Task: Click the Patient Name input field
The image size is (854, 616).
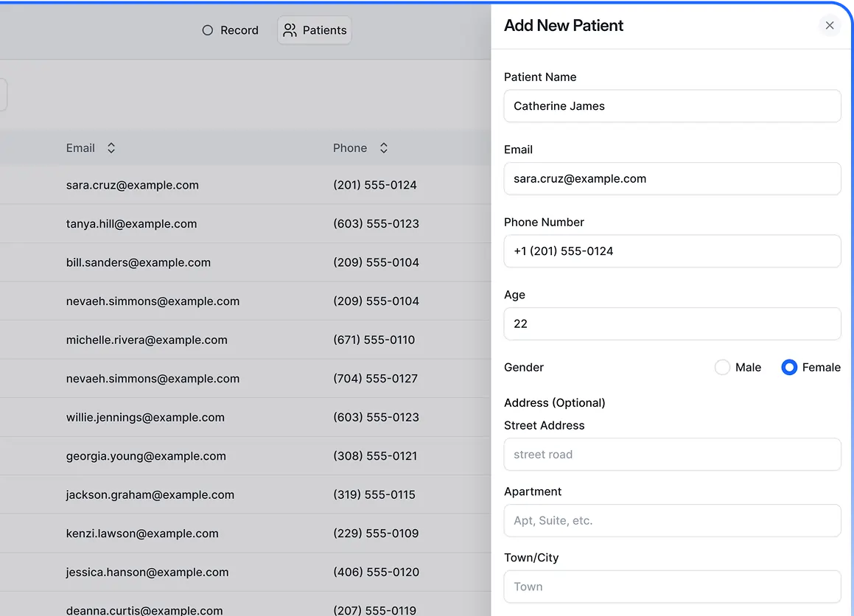Action: pos(671,106)
